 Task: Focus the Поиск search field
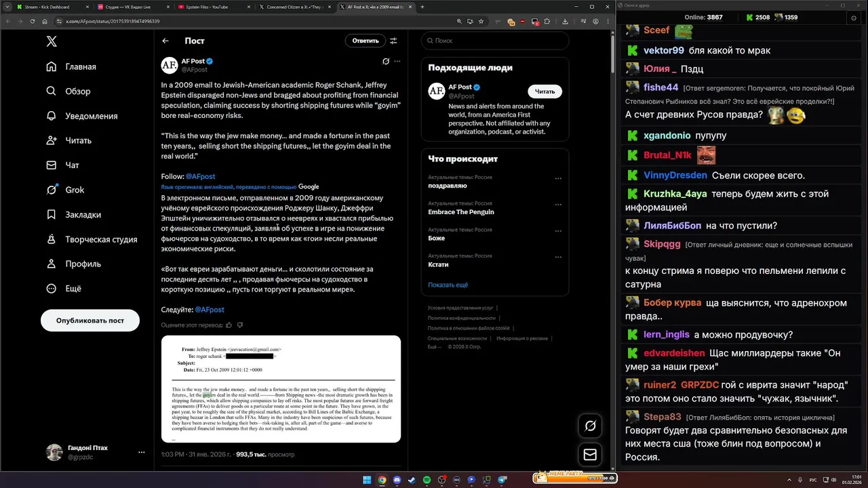[x=495, y=41]
